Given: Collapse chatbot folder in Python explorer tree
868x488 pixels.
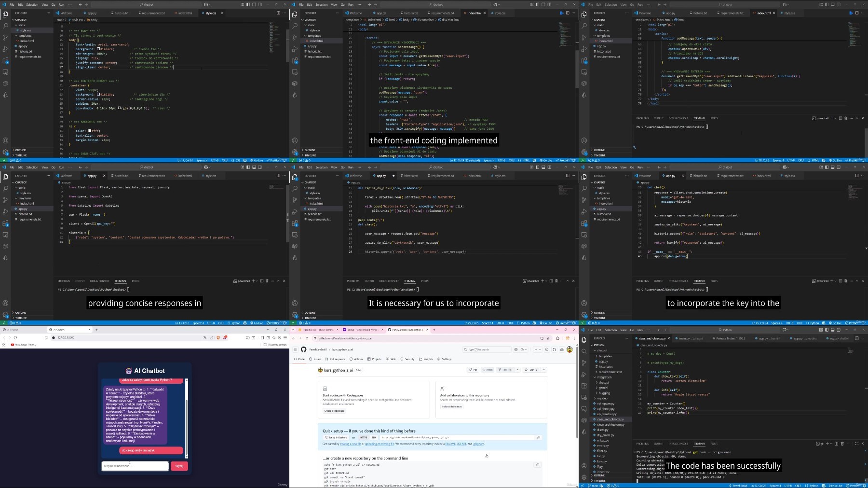Looking at the screenshot, I should pos(602,350).
